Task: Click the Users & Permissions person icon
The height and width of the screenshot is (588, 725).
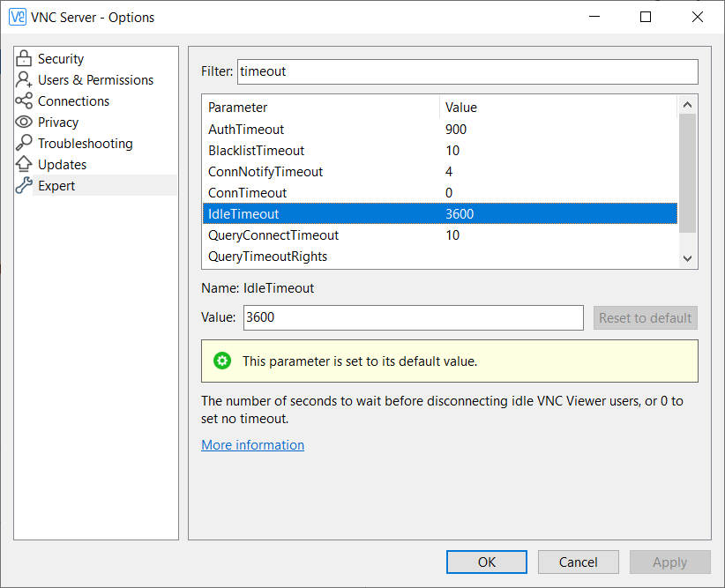Action: tap(24, 80)
